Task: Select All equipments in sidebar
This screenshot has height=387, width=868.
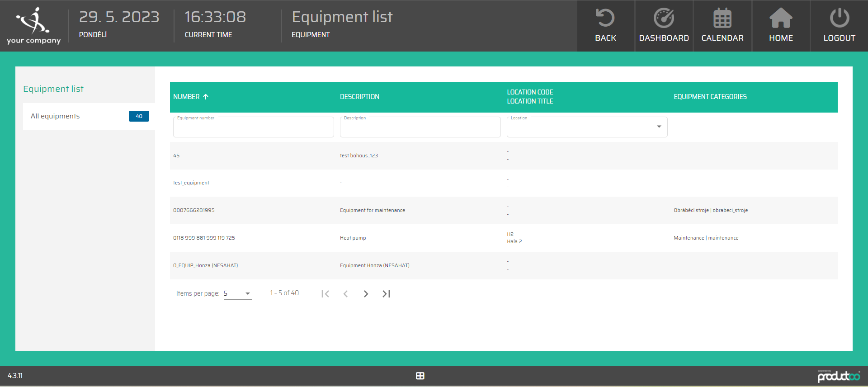Action: pyautogui.click(x=55, y=116)
